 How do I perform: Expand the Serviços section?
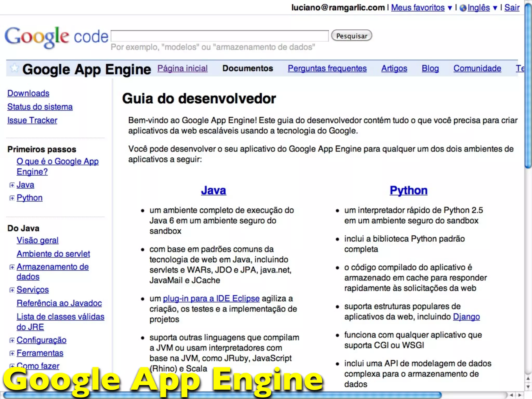click(12, 290)
